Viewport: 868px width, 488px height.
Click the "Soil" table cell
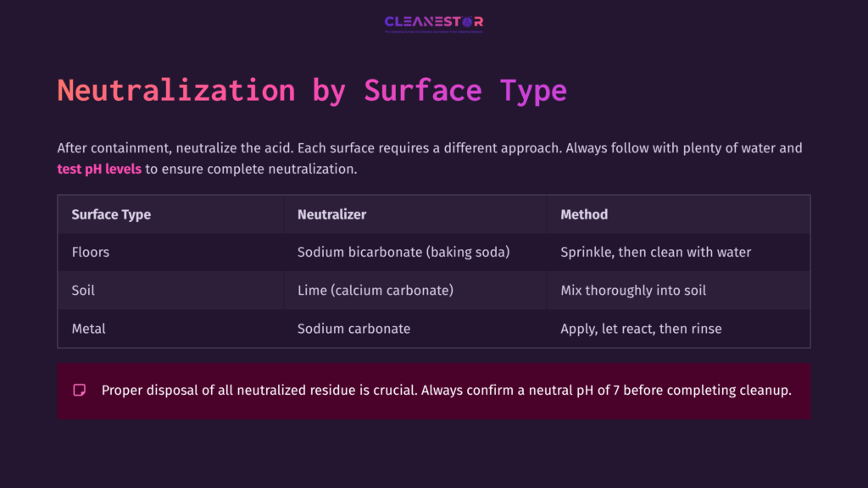tap(83, 291)
